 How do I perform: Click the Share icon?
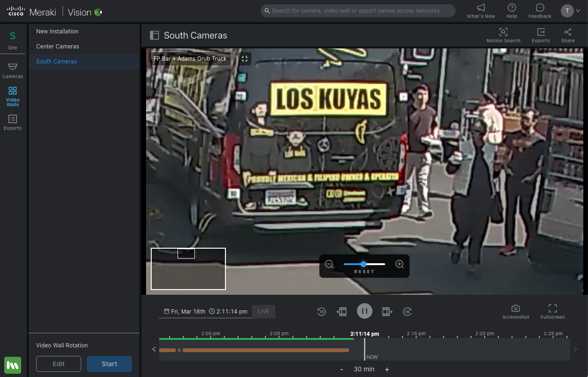point(567,34)
